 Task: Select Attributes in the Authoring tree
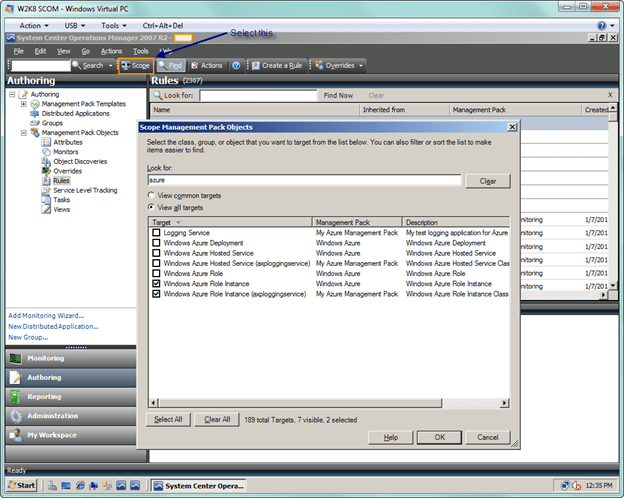[x=68, y=142]
